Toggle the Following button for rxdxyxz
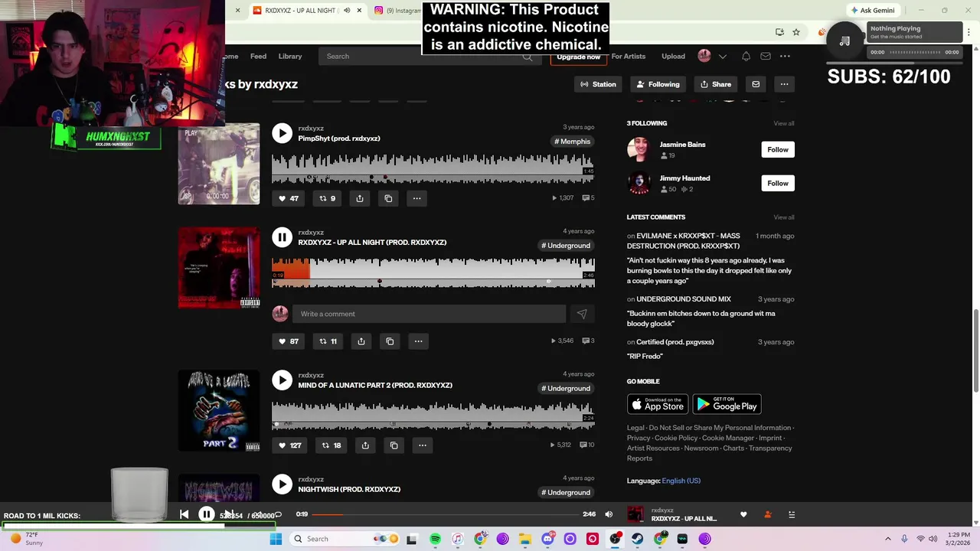The height and width of the screenshot is (551, 980). click(x=658, y=84)
